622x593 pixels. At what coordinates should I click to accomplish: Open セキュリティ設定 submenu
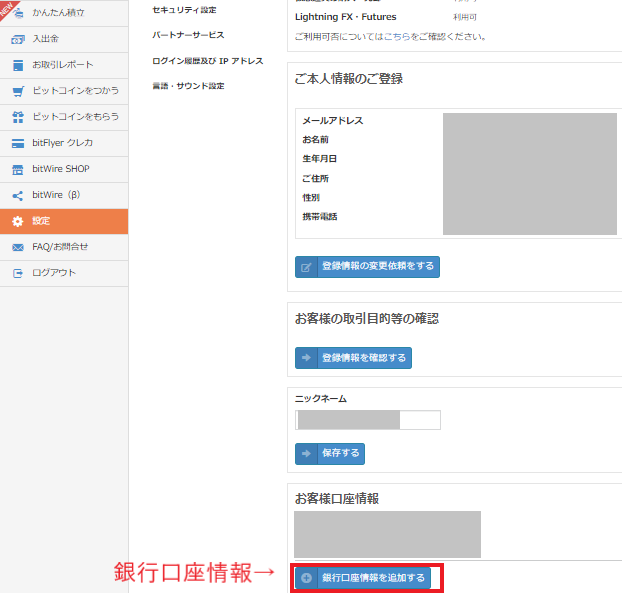click(183, 10)
